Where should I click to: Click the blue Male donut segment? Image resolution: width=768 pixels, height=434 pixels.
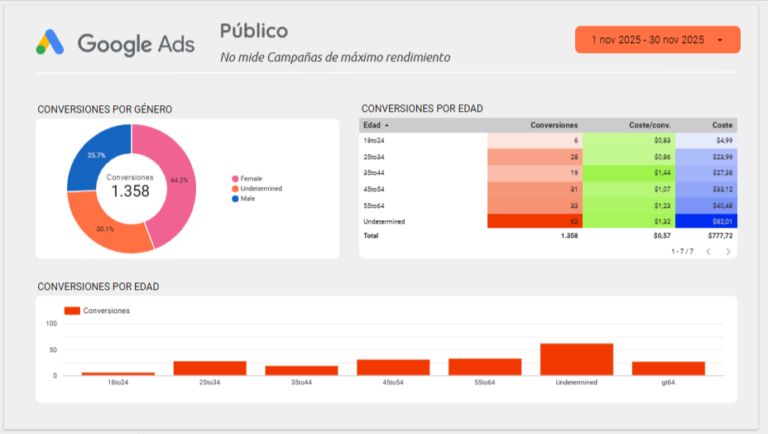[95, 155]
